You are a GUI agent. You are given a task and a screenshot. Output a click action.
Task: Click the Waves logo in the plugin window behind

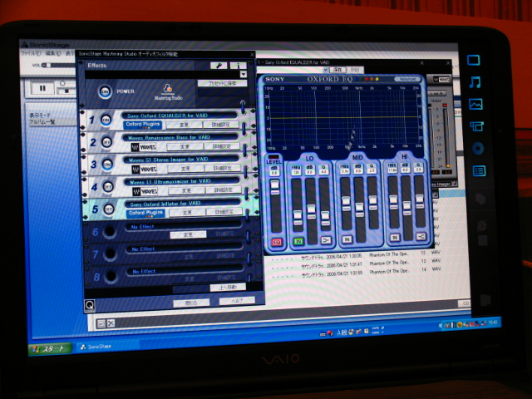[x=441, y=80]
